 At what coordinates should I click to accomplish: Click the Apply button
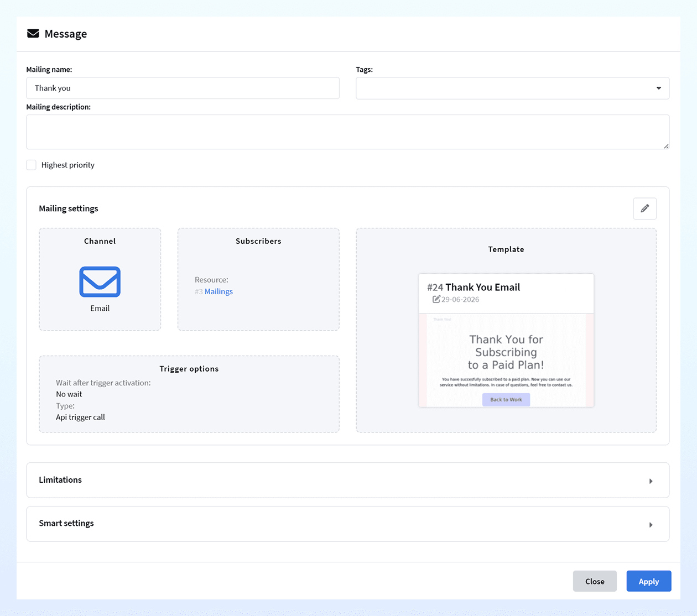pyautogui.click(x=649, y=581)
